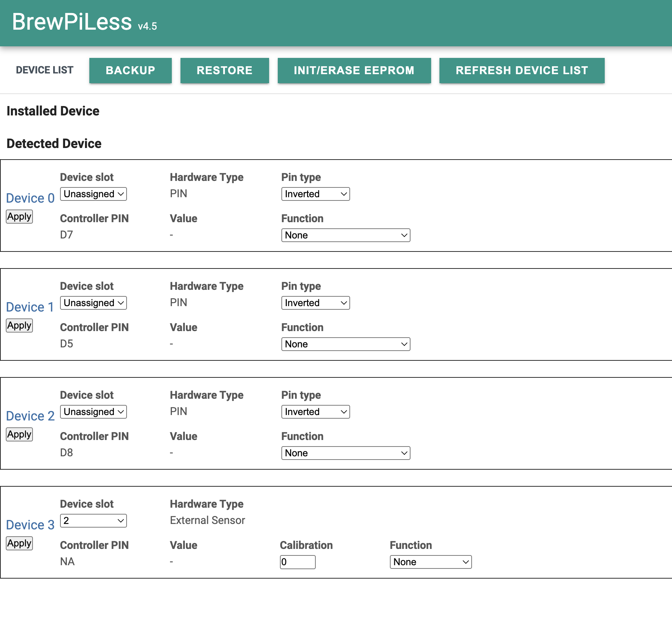This screenshot has width=672, height=626.
Task: Open Device 1 Function dropdown
Action: pos(346,344)
